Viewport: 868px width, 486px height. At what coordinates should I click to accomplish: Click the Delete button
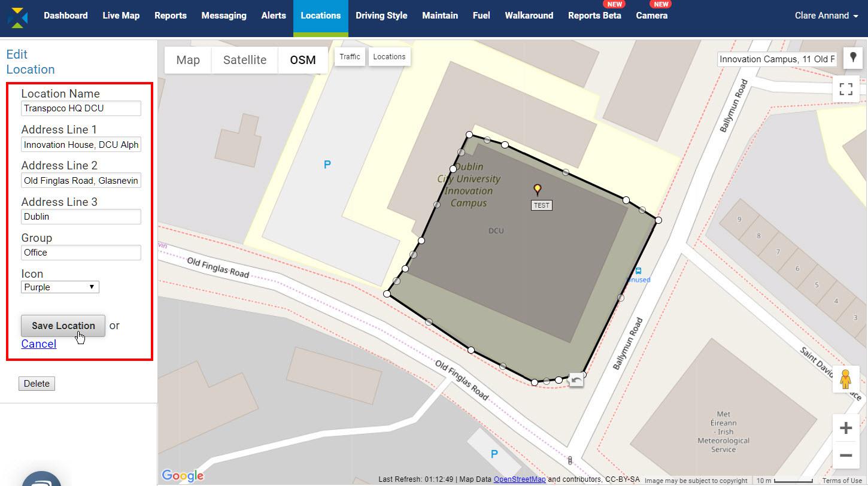[x=37, y=384]
